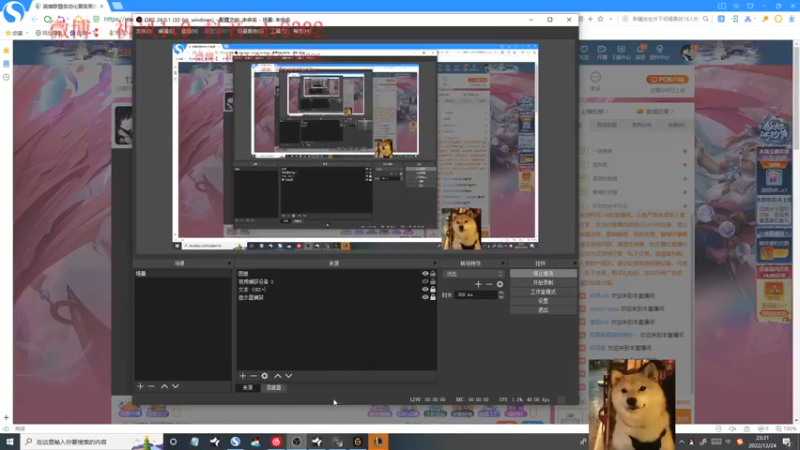Open the 文件 menu in OBS
This screenshot has height=450, width=800.
(x=143, y=31)
